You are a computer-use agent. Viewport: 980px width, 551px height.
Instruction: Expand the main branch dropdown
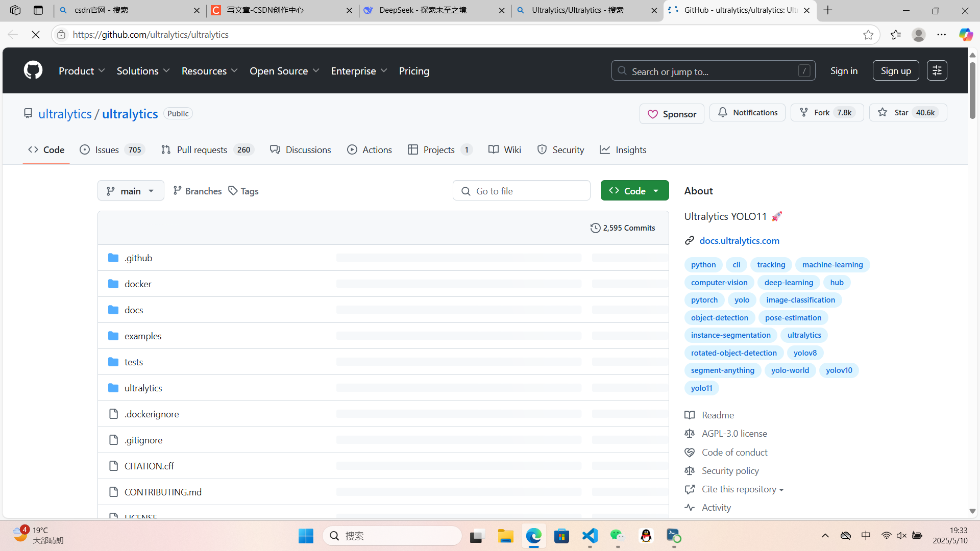[x=131, y=191]
